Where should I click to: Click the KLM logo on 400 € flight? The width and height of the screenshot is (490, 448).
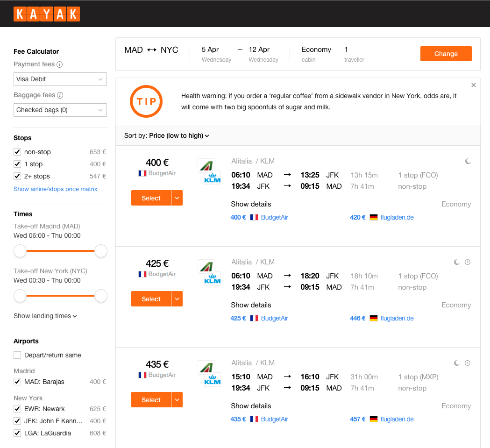(x=213, y=178)
